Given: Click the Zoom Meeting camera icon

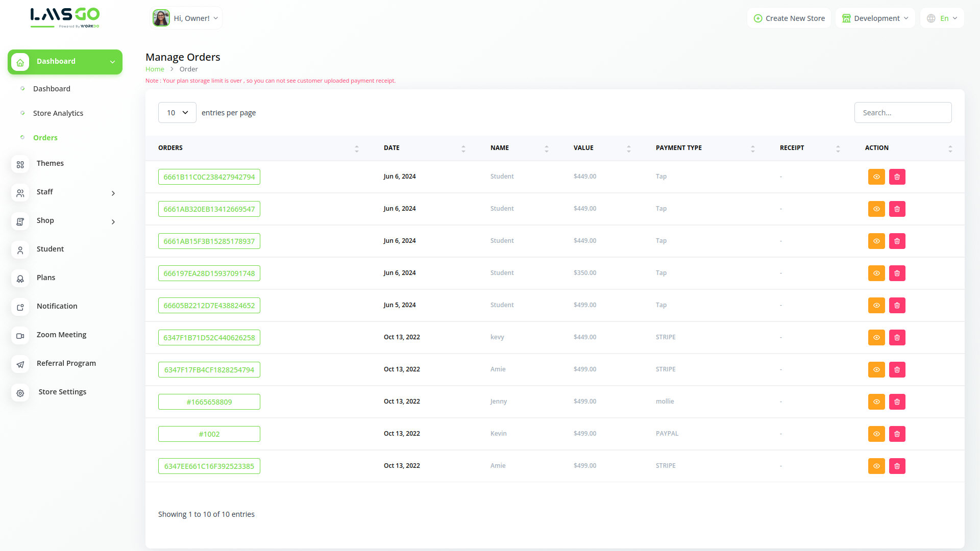Looking at the screenshot, I should click(20, 336).
